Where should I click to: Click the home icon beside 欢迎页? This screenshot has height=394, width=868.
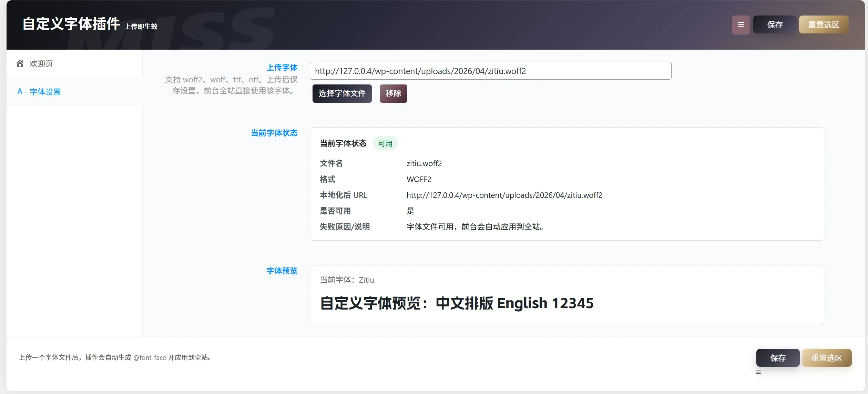[x=20, y=63]
